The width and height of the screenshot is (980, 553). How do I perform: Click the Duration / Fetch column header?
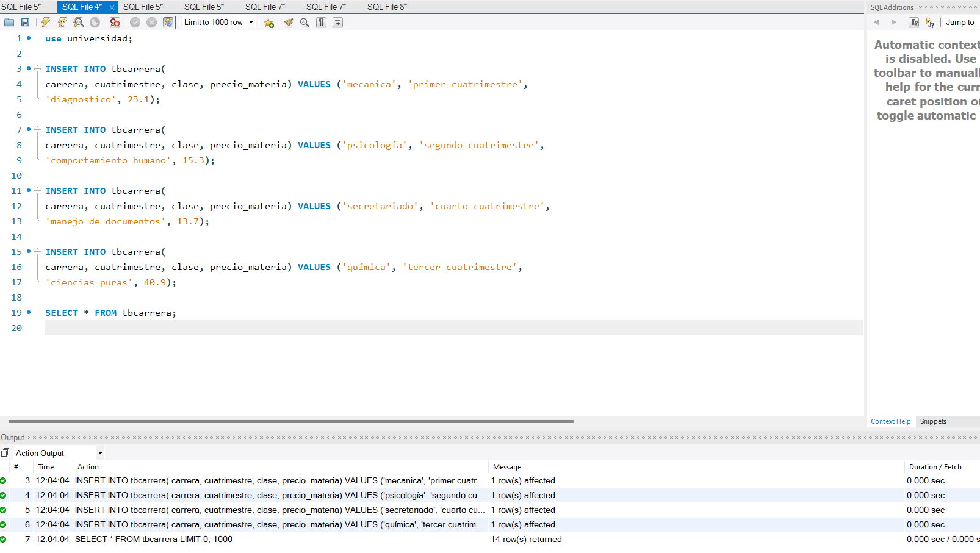click(x=935, y=467)
